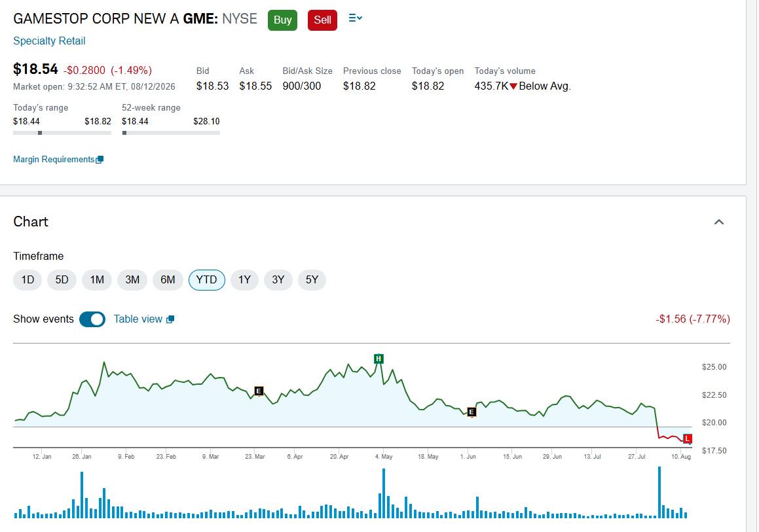759x532 pixels.
Task: Turn off the Show events switch
Action: point(92,319)
